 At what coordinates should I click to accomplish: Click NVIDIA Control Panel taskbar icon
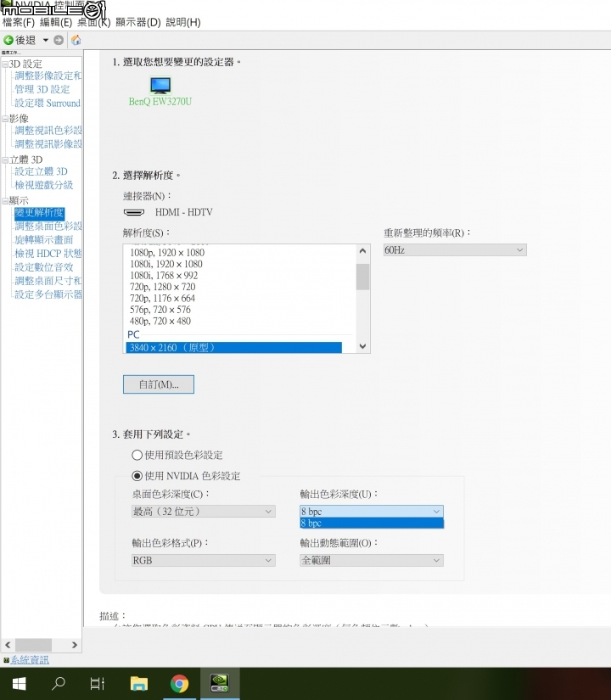point(220,684)
